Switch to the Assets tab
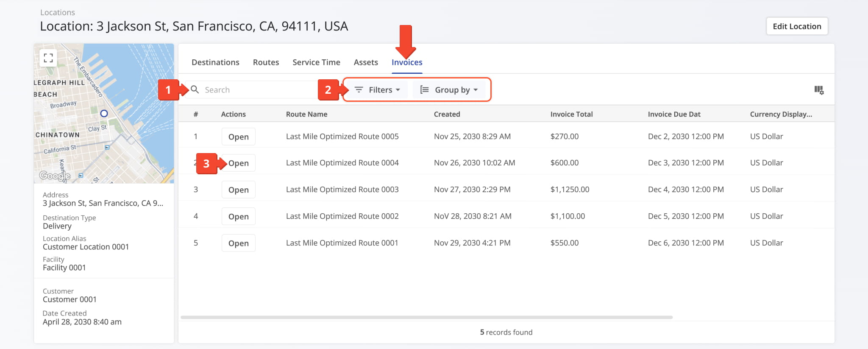The height and width of the screenshot is (349, 868). [366, 62]
